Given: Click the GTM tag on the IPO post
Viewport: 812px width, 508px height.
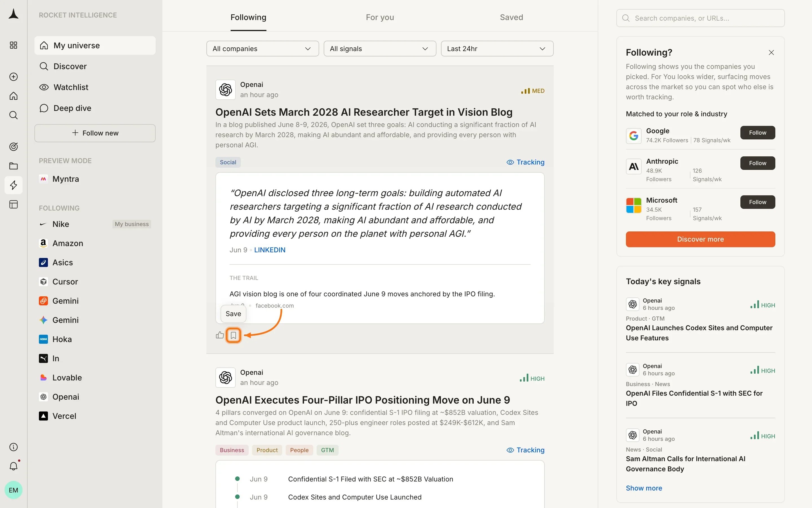Looking at the screenshot, I should pyautogui.click(x=328, y=450).
